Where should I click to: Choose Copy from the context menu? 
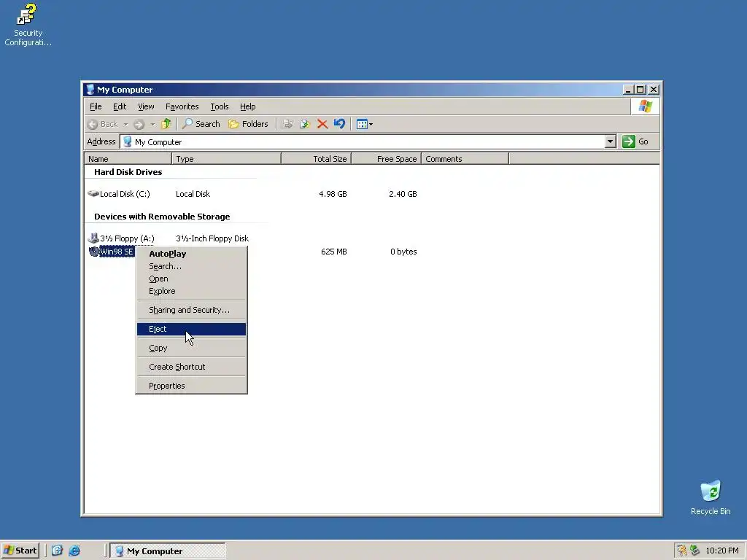[x=192, y=348]
